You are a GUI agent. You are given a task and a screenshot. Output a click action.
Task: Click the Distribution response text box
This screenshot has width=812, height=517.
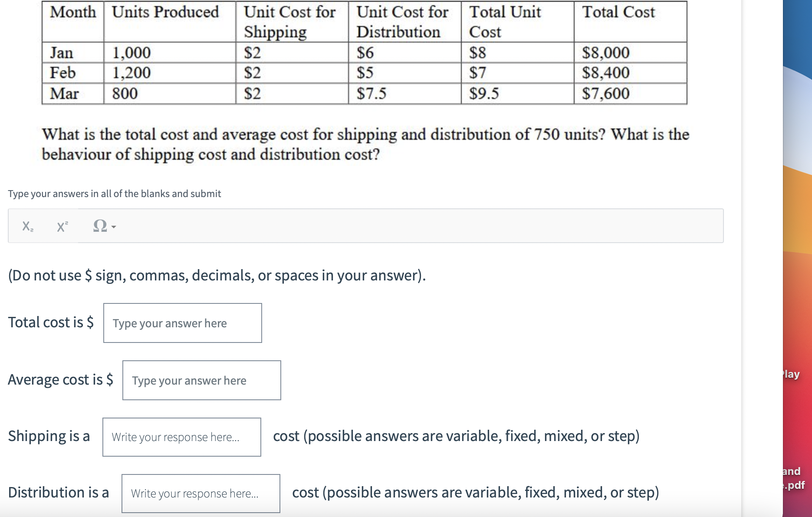(x=201, y=494)
